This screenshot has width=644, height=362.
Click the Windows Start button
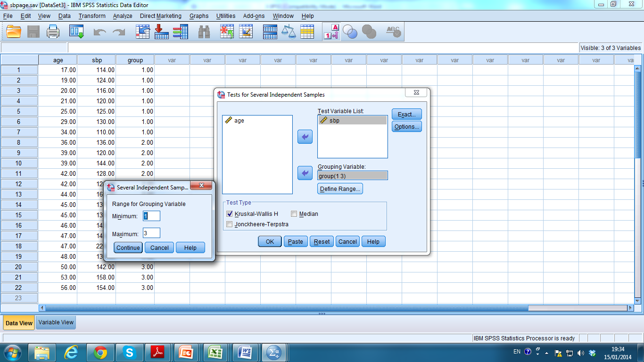pyautogui.click(x=12, y=352)
